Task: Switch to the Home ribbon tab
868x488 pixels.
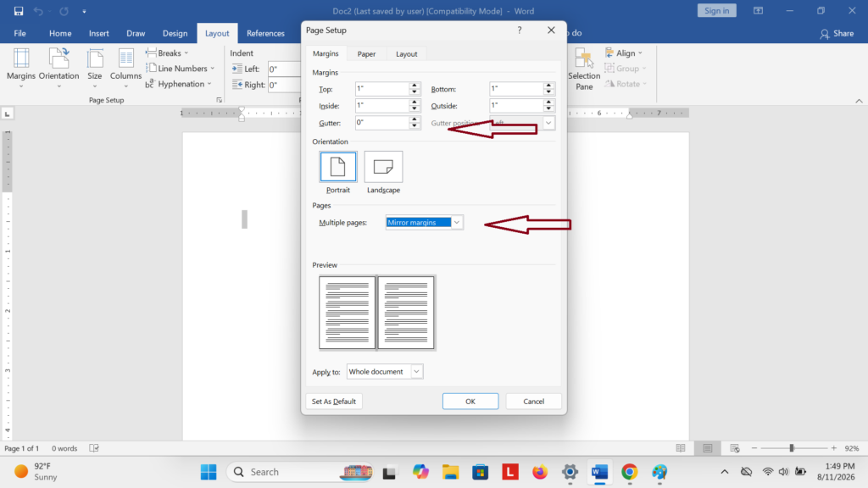Action: click(60, 33)
